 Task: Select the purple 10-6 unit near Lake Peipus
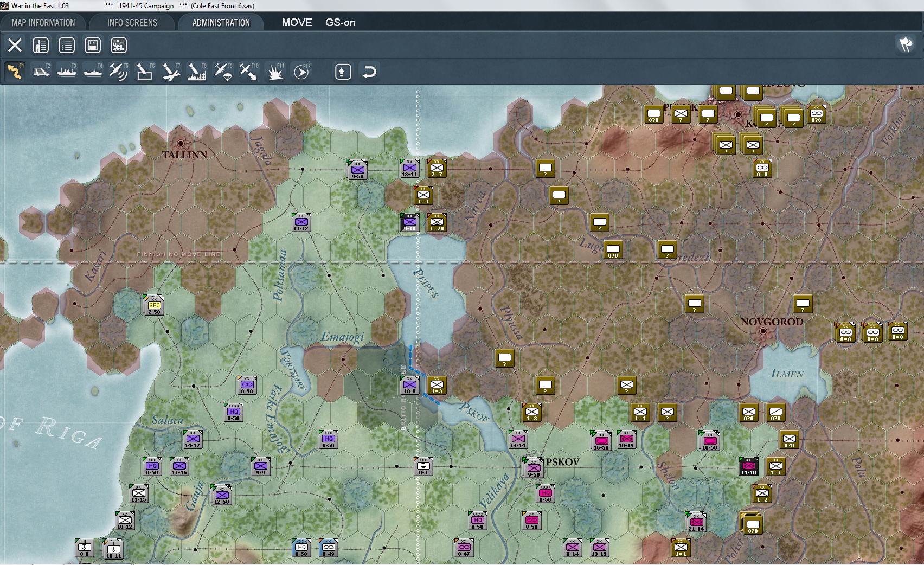point(410,385)
